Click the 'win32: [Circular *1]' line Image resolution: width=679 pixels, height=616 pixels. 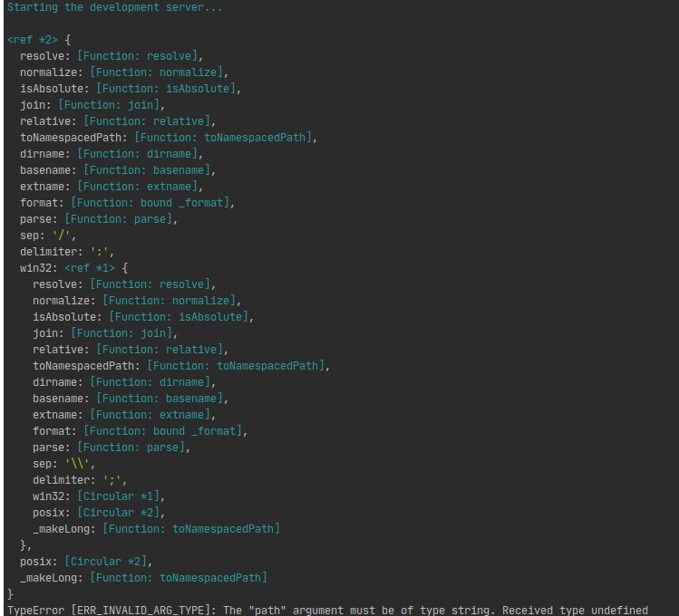[x=99, y=496]
